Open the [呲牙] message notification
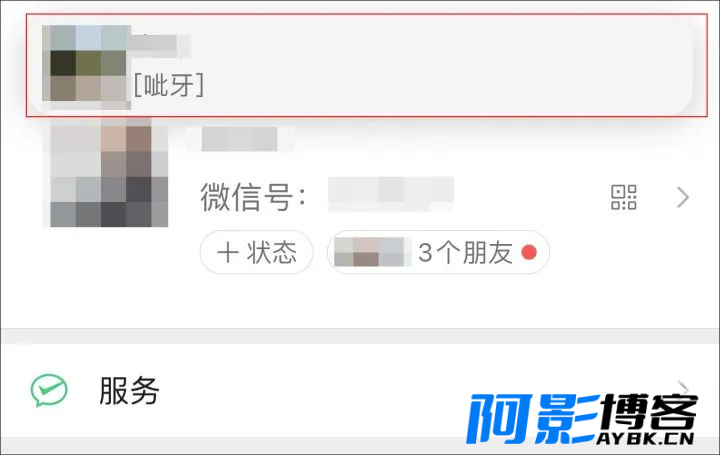720x455 pixels. coord(169,85)
